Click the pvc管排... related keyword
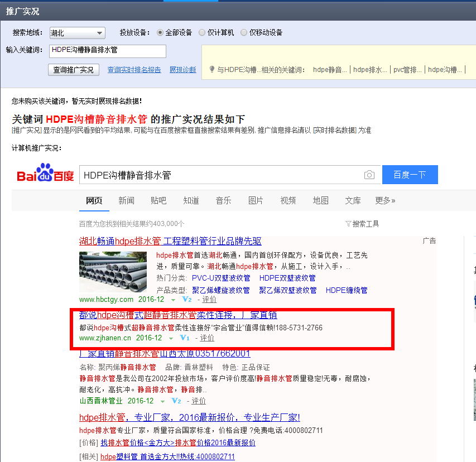 (407, 70)
